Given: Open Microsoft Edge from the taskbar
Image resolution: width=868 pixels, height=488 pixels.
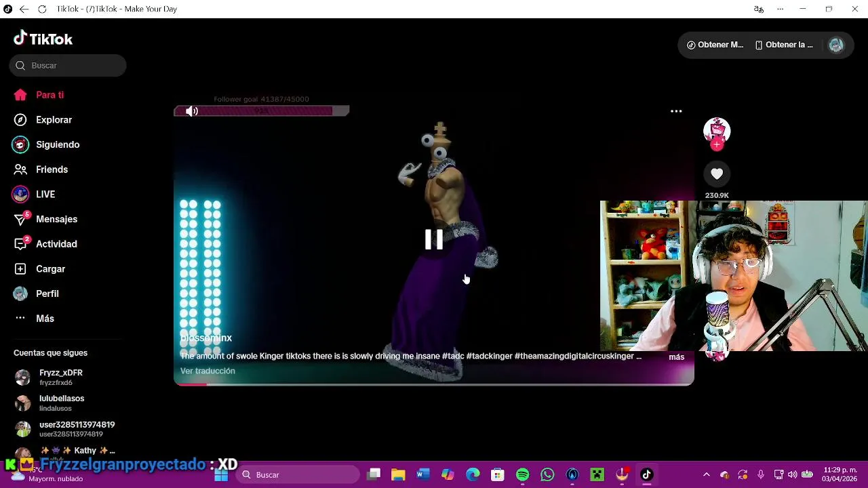Looking at the screenshot, I should click(473, 475).
